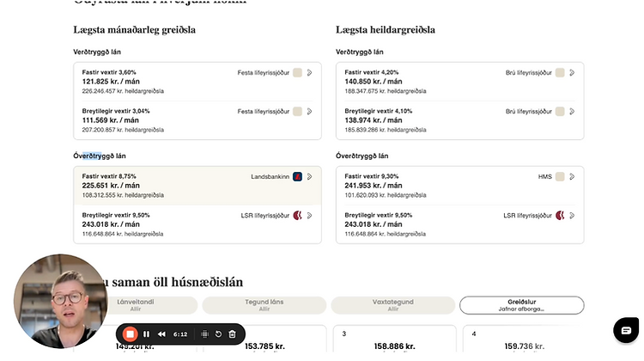Click the rewind icon in recording bar
The height and width of the screenshot is (361, 644).
[161, 333]
